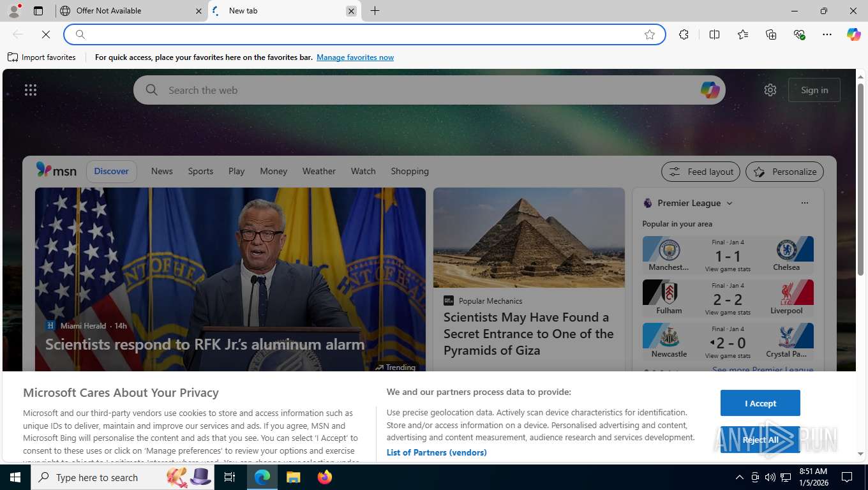
Task: Toggle split screen view
Action: tap(715, 34)
